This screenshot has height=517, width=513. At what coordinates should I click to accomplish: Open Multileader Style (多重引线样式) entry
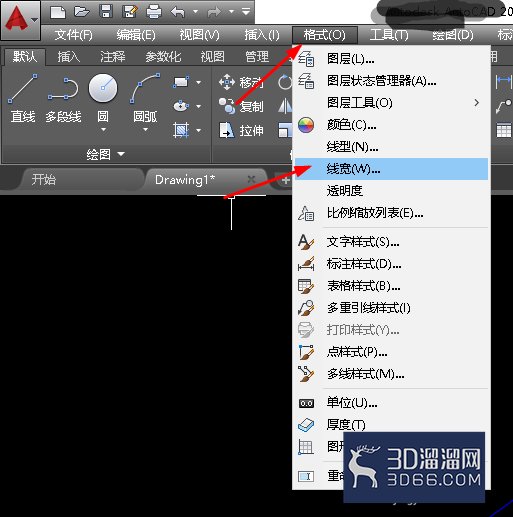(x=391, y=308)
